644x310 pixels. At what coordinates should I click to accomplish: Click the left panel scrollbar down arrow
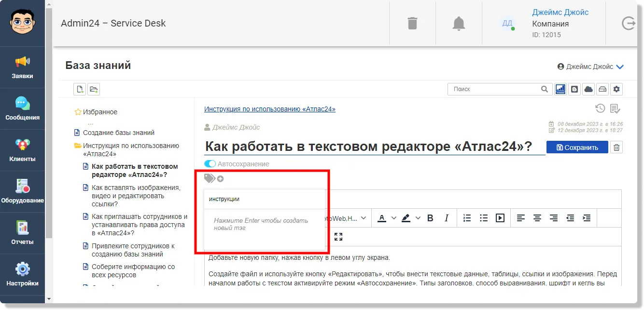point(48,299)
